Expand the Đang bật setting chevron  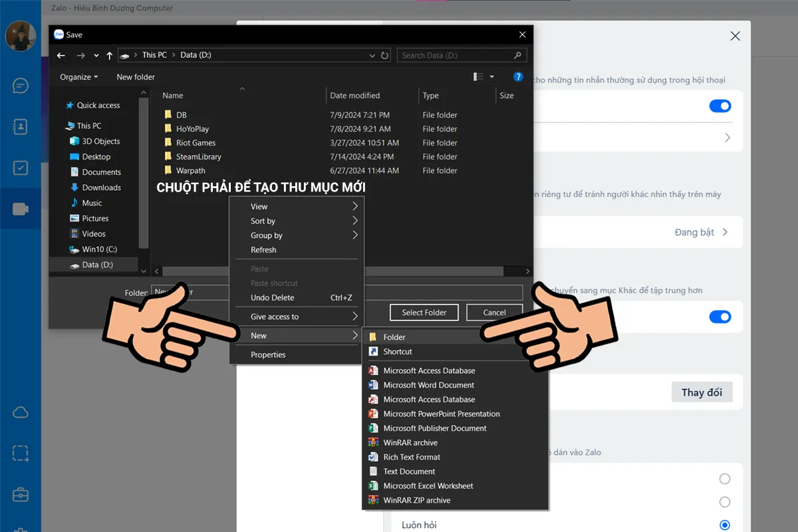click(x=726, y=232)
